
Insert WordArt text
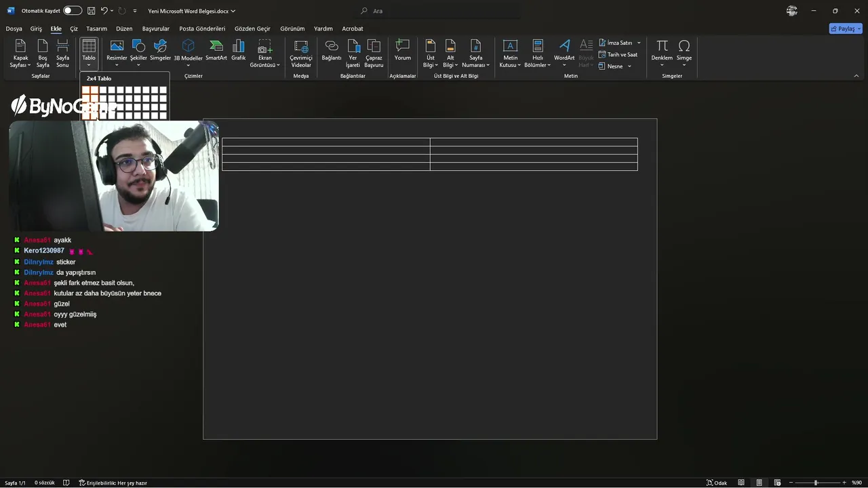click(564, 54)
